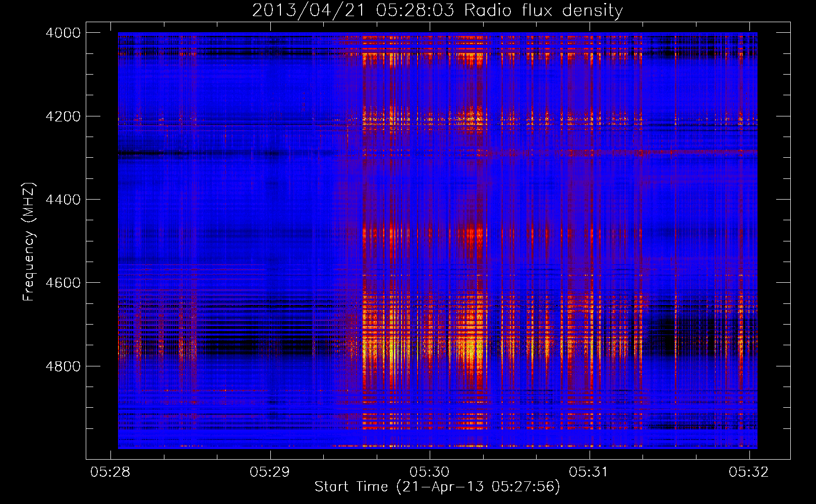Viewport: 816px width, 504px height.
Task: Click the 4800 frequency axis label
Action: 63,366
